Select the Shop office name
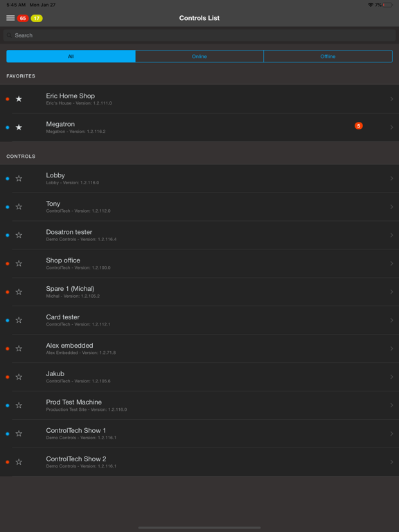This screenshot has height=532, width=399. 63,260
